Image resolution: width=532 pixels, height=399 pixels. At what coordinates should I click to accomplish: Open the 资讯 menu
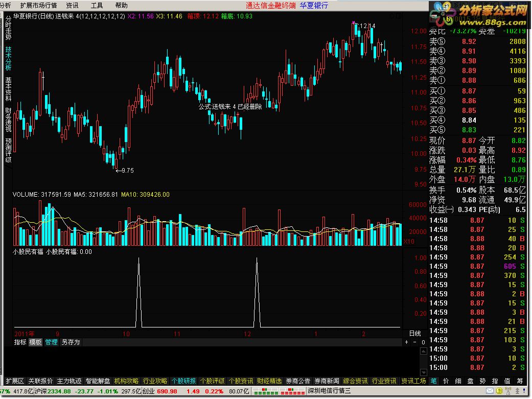coord(72,6)
